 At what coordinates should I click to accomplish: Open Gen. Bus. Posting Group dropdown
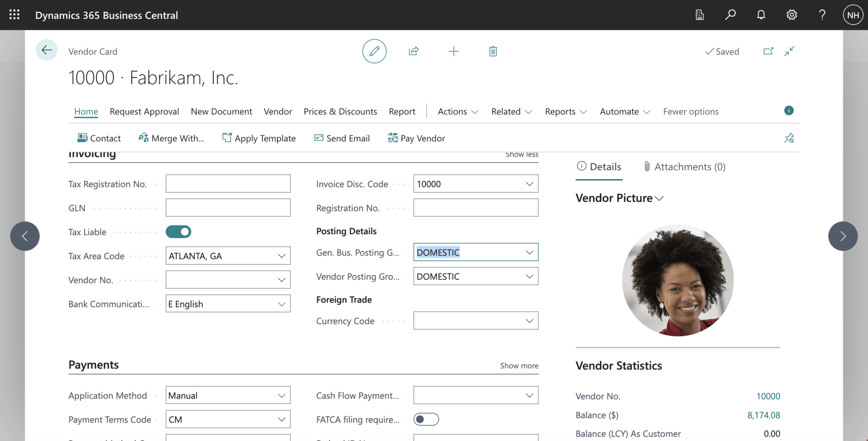[529, 252]
